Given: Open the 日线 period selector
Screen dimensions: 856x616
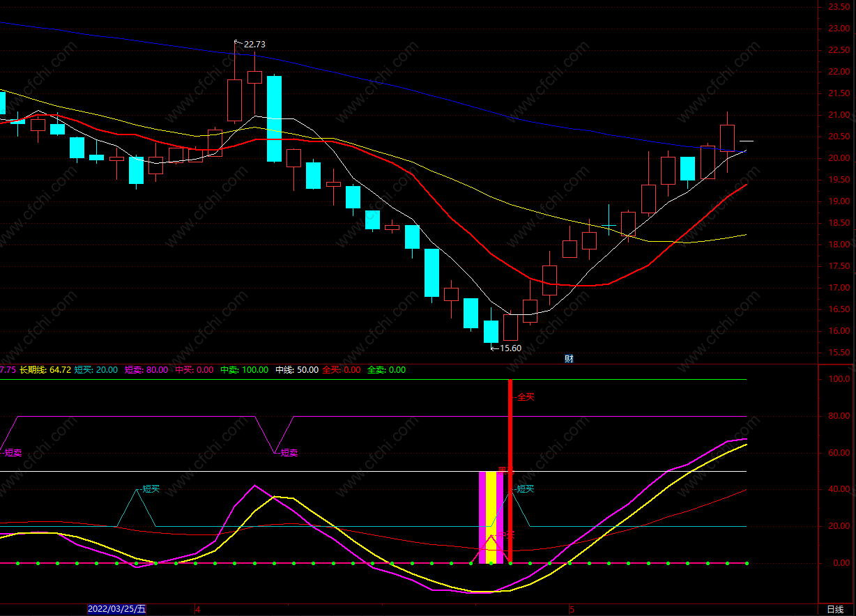Looking at the screenshot, I should coord(834,609).
